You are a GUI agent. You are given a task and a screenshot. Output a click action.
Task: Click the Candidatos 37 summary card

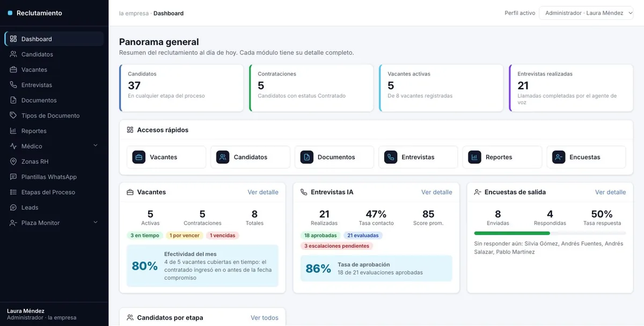click(x=181, y=88)
